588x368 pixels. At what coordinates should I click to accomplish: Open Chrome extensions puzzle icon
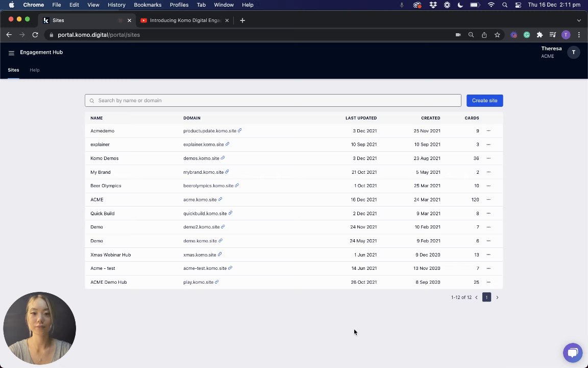pos(540,35)
